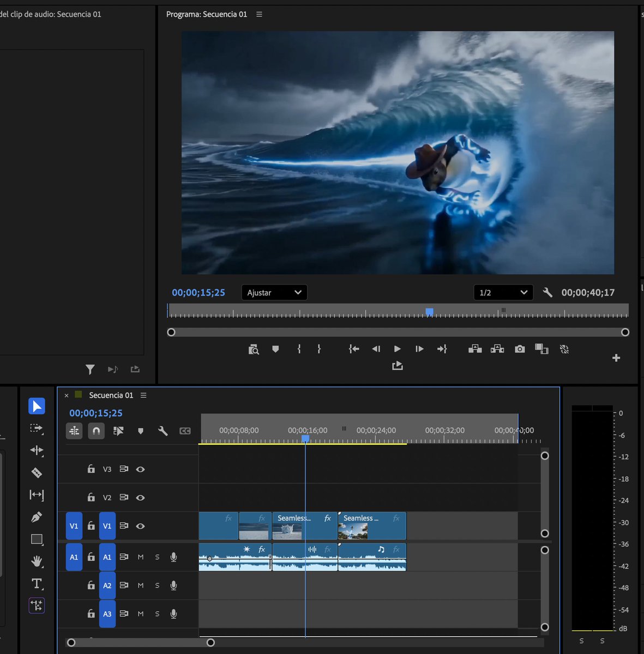The height and width of the screenshot is (654, 644).
Task: Step forward one frame
Action: click(x=419, y=349)
